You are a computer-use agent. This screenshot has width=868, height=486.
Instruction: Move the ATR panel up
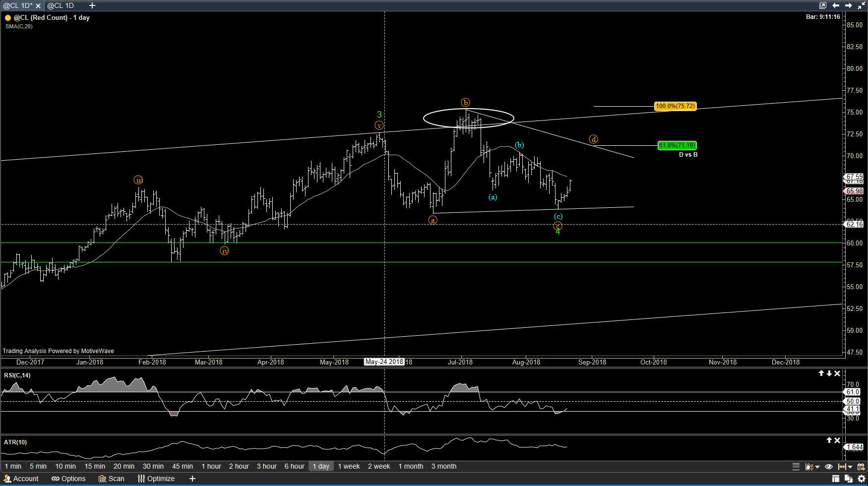(x=829, y=440)
